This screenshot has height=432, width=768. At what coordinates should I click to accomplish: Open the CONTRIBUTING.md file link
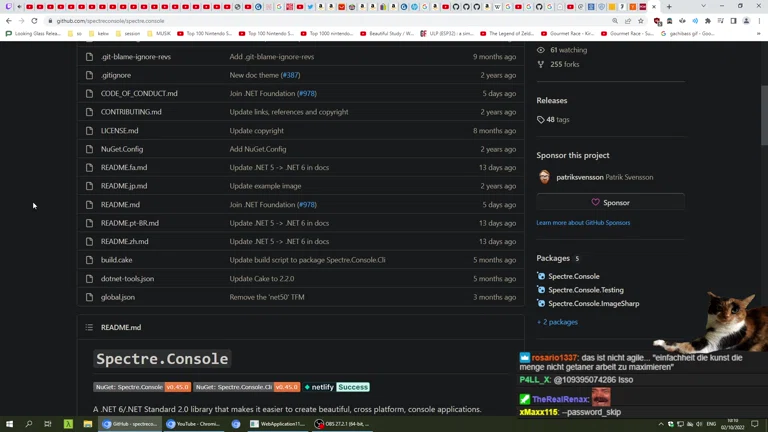pyautogui.click(x=131, y=112)
